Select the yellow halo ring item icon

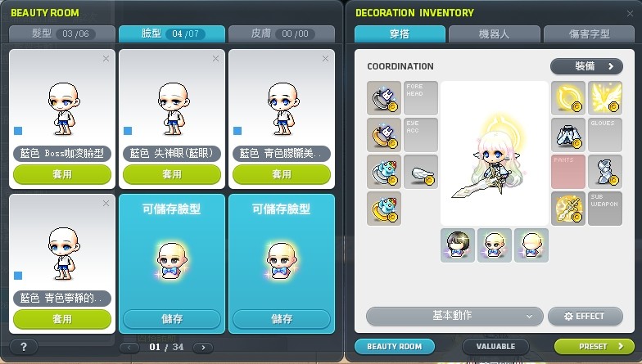(568, 98)
